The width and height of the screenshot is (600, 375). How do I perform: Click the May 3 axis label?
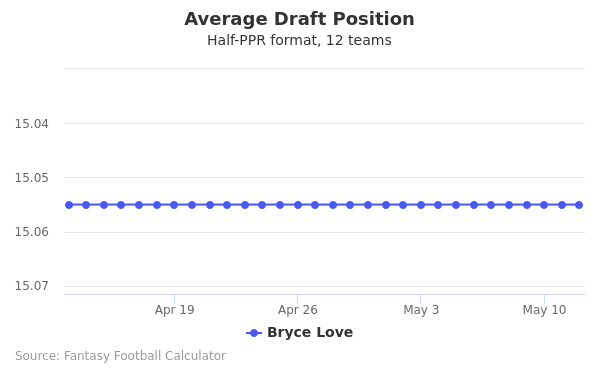(421, 310)
